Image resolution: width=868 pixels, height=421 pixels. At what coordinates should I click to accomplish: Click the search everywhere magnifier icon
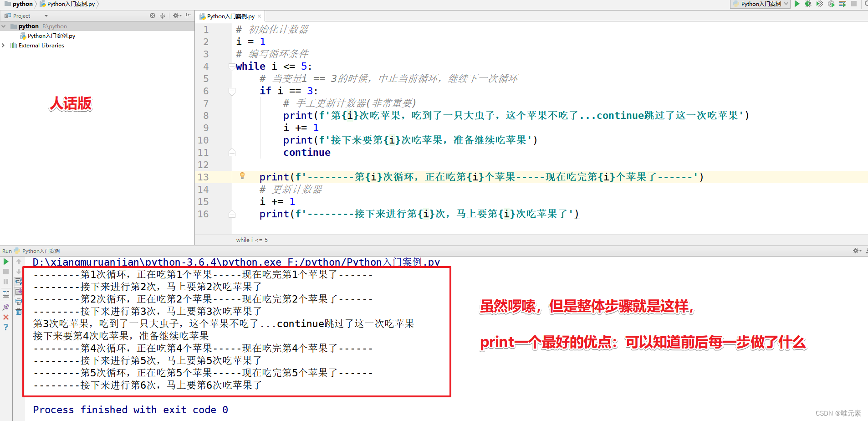pyautogui.click(x=866, y=4)
